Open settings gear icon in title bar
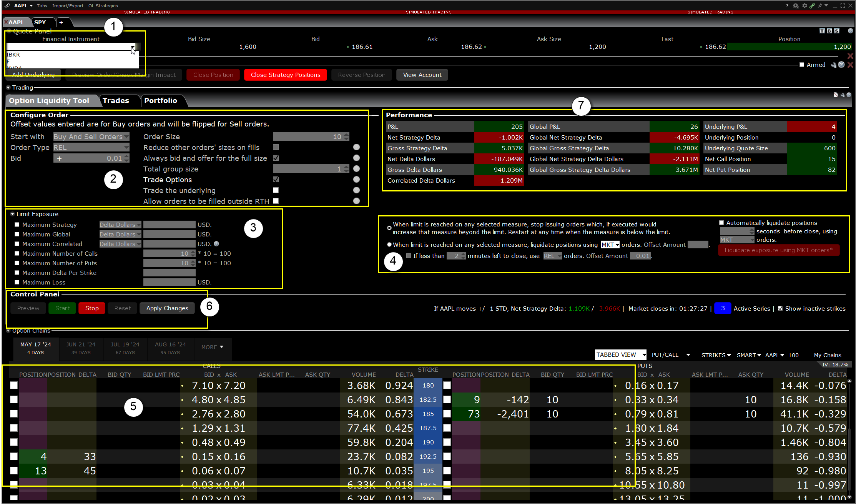The width and height of the screenshot is (856, 504). (x=804, y=6)
